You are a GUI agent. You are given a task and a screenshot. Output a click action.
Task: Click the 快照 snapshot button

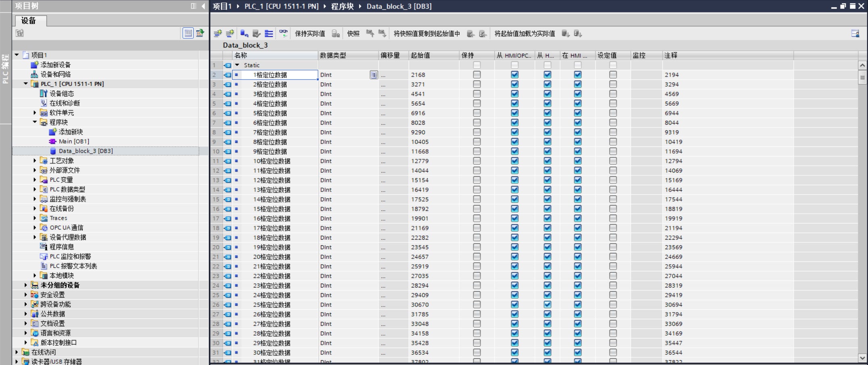[x=353, y=33]
